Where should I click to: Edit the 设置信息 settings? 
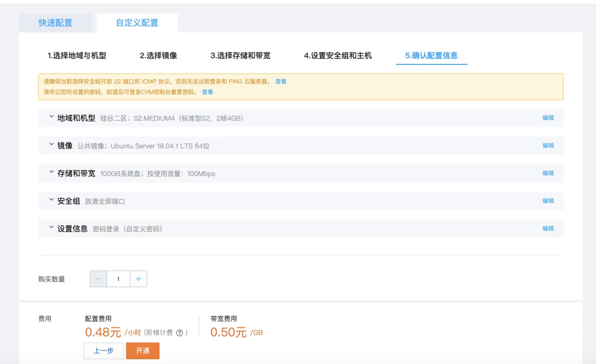click(x=548, y=229)
